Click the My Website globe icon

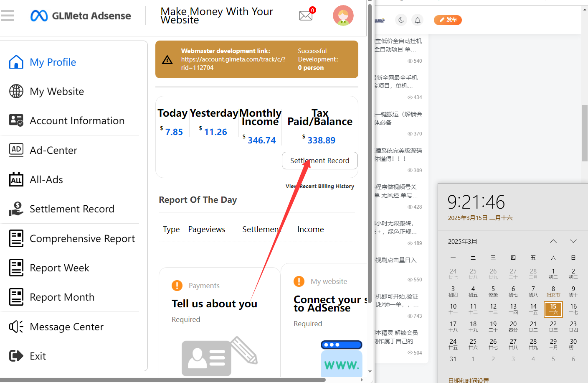coord(16,91)
